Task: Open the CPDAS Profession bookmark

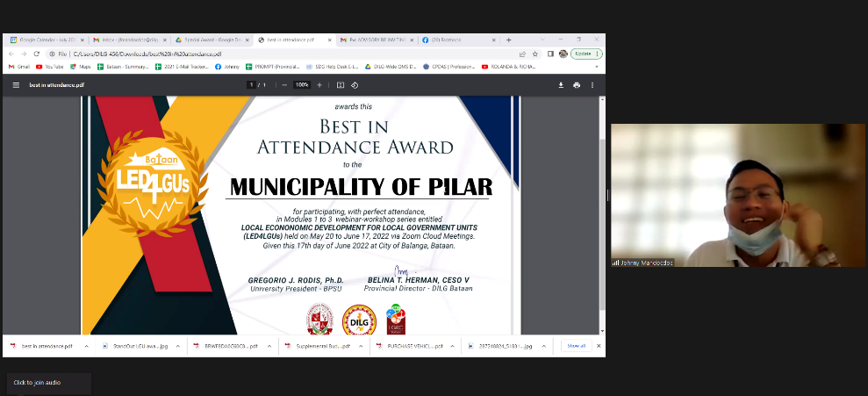Action: (x=449, y=67)
